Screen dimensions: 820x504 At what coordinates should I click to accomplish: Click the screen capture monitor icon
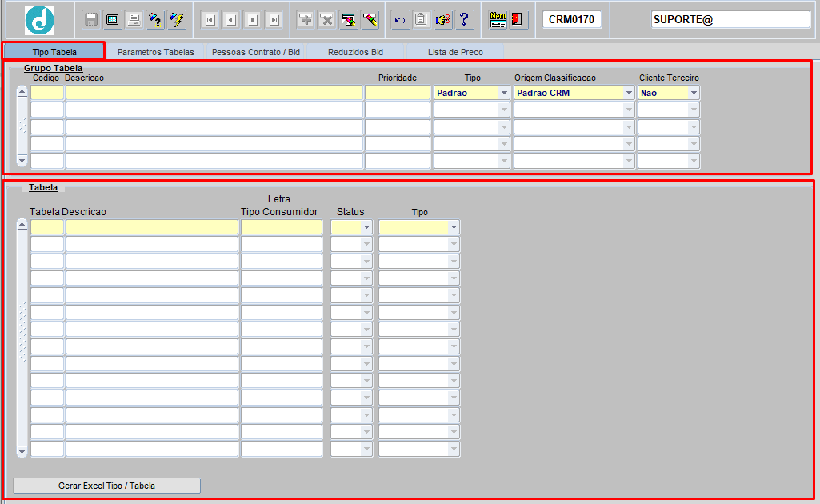tap(113, 20)
